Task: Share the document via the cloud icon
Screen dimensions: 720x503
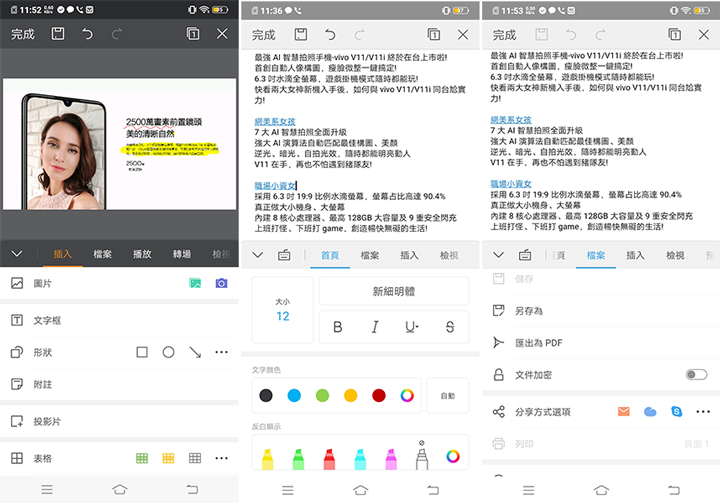Action: pos(650,412)
